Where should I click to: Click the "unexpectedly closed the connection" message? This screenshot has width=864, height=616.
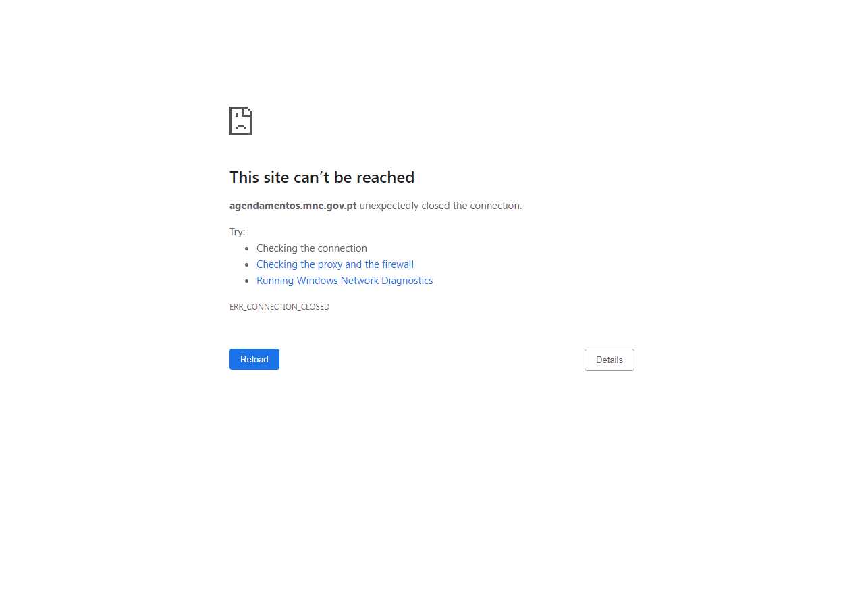(441, 206)
